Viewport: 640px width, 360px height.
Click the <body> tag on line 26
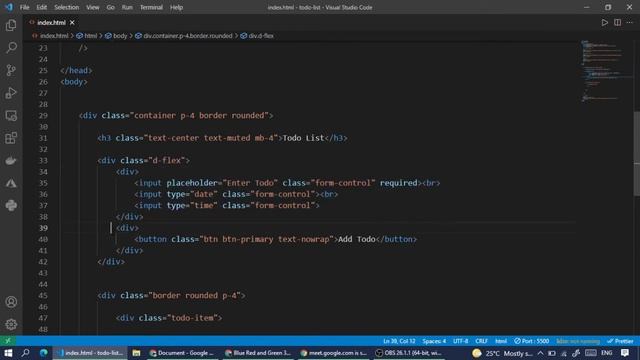click(x=74, y=82)
